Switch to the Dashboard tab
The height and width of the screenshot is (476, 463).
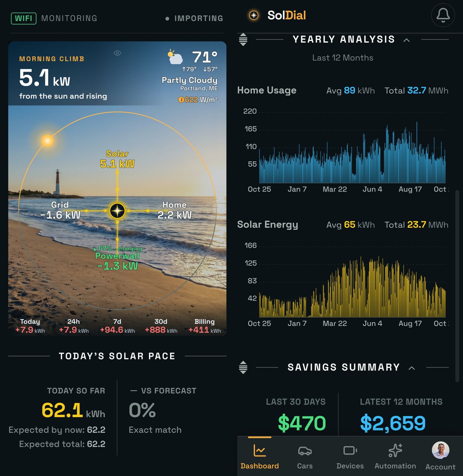click(x=260, y=456)
